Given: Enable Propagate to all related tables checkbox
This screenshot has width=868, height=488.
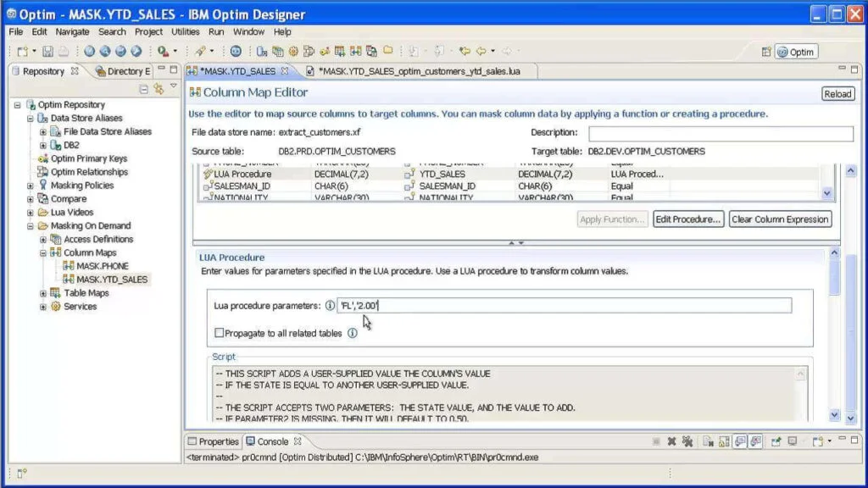Looking at the screenshot, I should pos(220,332).
